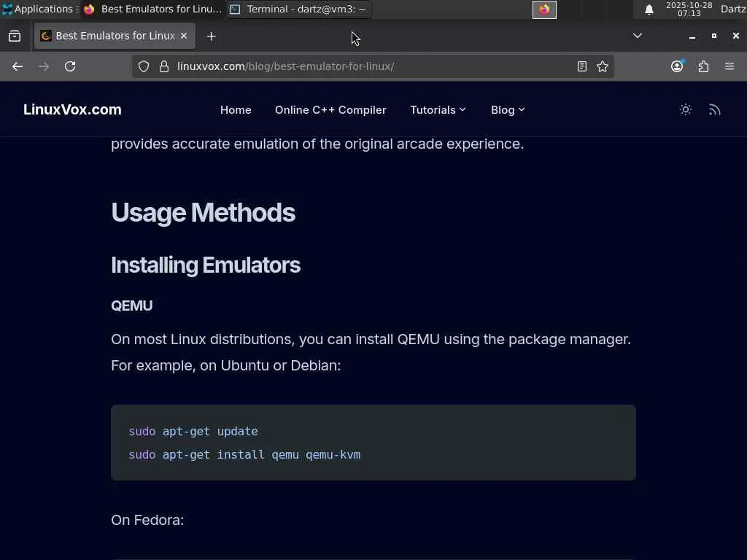Go back to the previous page

point(18,66)
